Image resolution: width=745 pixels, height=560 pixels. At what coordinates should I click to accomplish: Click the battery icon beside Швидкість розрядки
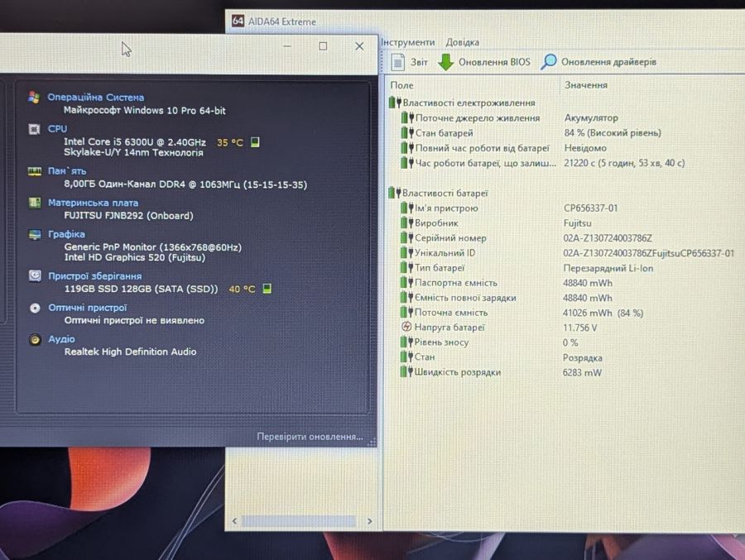[x=406, y=372]
